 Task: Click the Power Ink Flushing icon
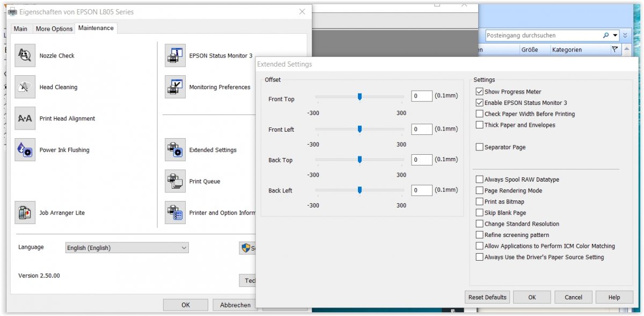coord(25,150)
